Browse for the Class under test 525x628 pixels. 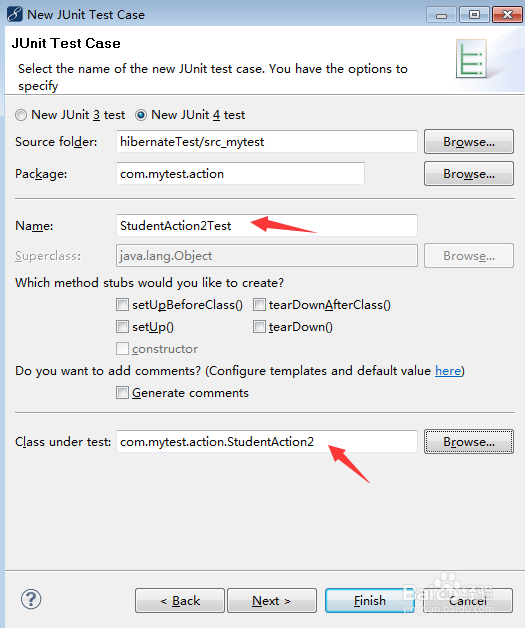(x=469, y=441)
